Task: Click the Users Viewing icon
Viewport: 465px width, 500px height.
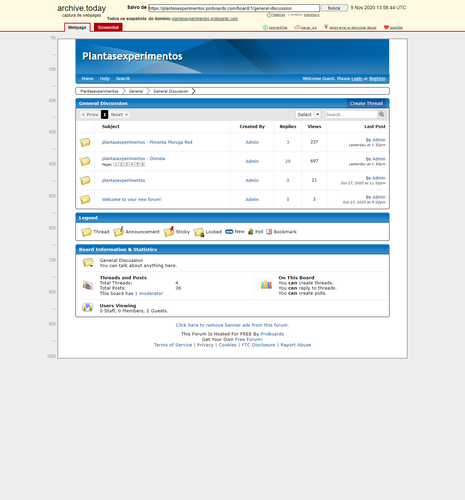Action: [x=88, y=307]
